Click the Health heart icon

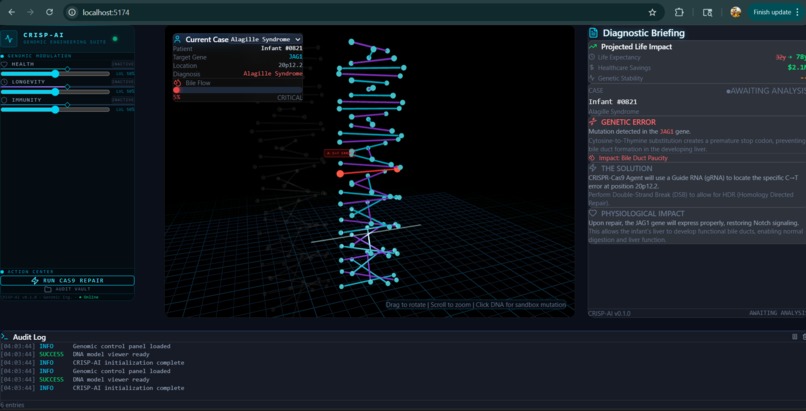click(5, 64)
